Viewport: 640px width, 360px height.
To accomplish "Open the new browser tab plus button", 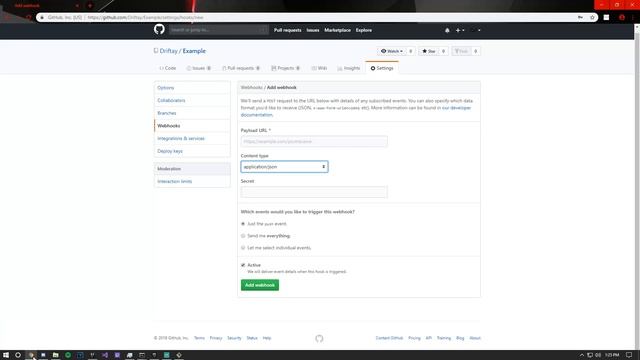I will point(90,6).
